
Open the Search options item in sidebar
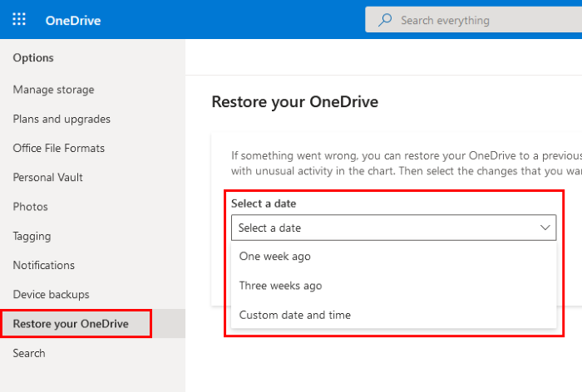(29, 353)
